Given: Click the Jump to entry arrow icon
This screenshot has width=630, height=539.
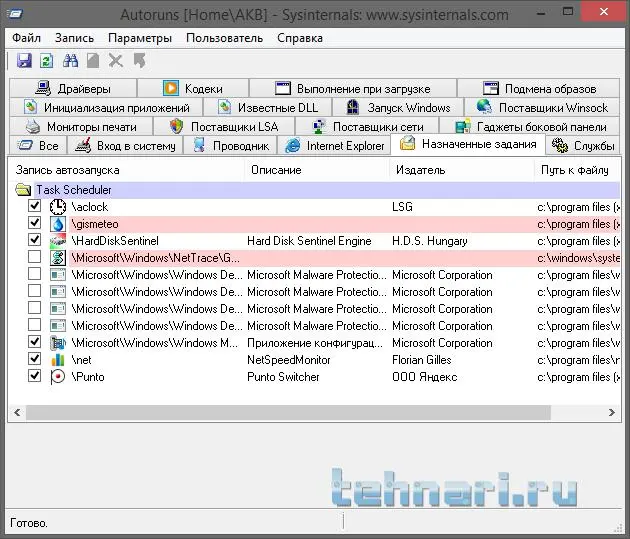Looking at the screenshot, I should (139, 61).
